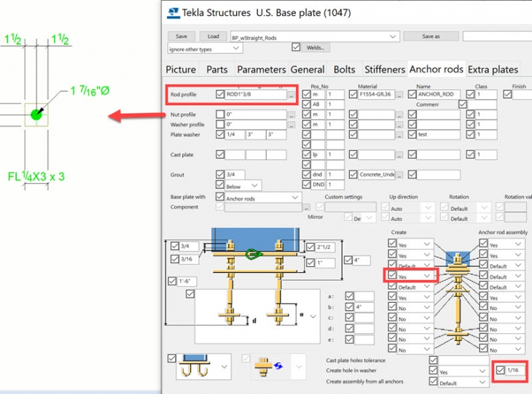Switch to the Stiffeners tab
Viewport: 532px width, 394px height.
click(x=384, y=69)
